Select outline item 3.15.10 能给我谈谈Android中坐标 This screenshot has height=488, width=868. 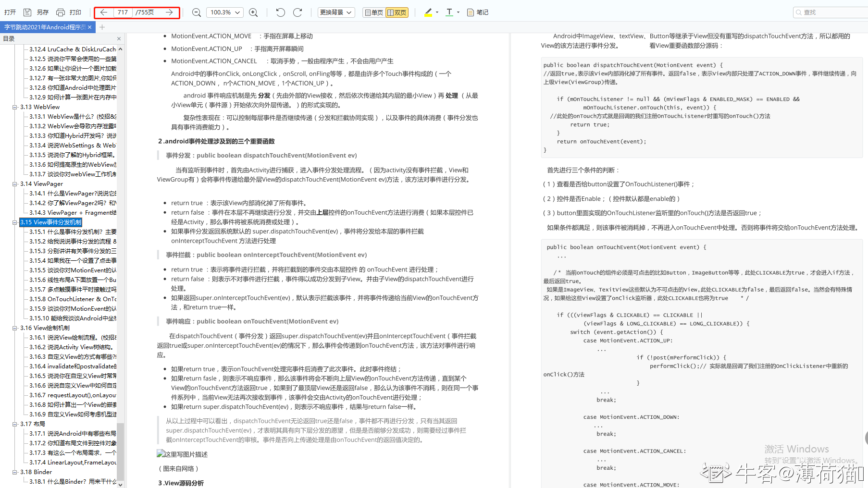[73, 318]
